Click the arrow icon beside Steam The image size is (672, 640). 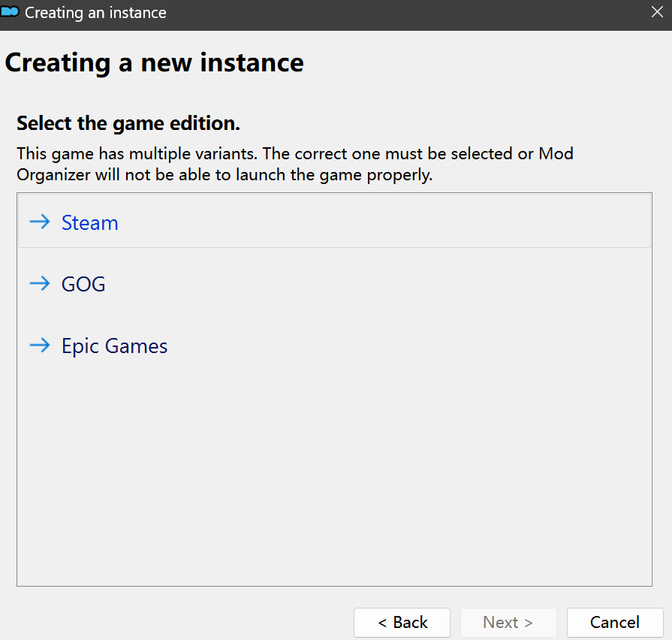click(x=40, y=222)
